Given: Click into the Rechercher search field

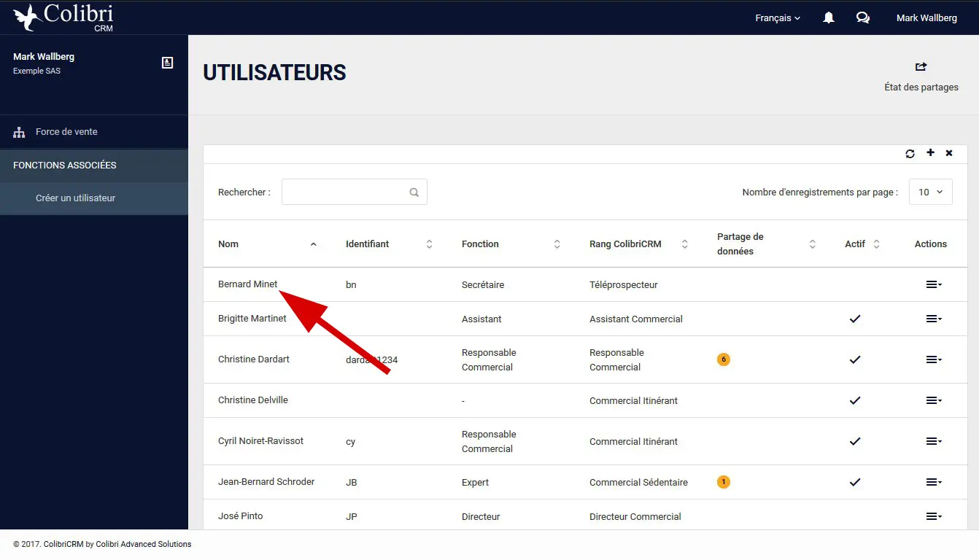Looking at the screenshot, I should (355, 192).
